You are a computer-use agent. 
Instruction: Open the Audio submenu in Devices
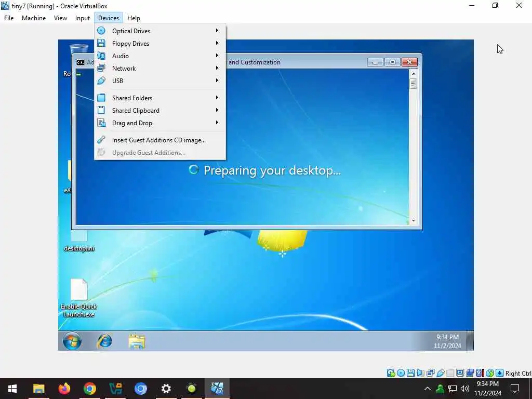coord(160,56)
